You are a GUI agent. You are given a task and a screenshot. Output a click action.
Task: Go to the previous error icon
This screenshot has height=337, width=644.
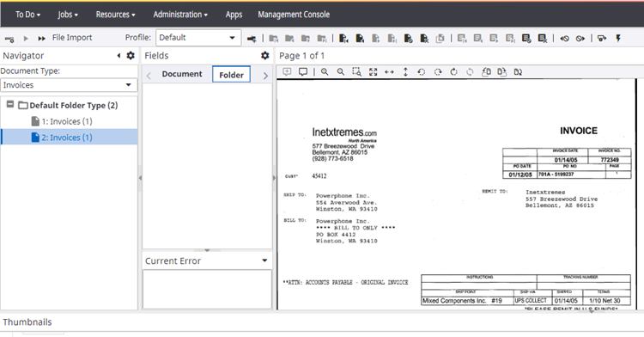tap(564, 39)
